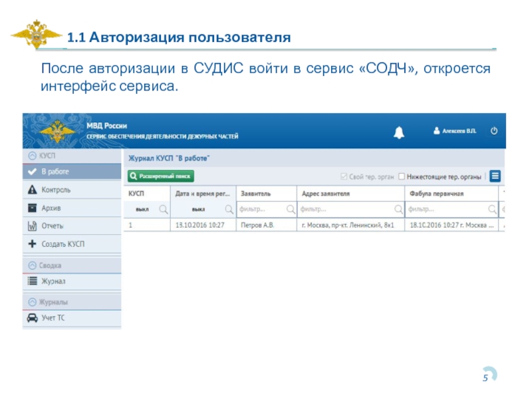Click the КУСП column header
The width and height of the screenshot is (532, 399).
[x=147, y=194]
